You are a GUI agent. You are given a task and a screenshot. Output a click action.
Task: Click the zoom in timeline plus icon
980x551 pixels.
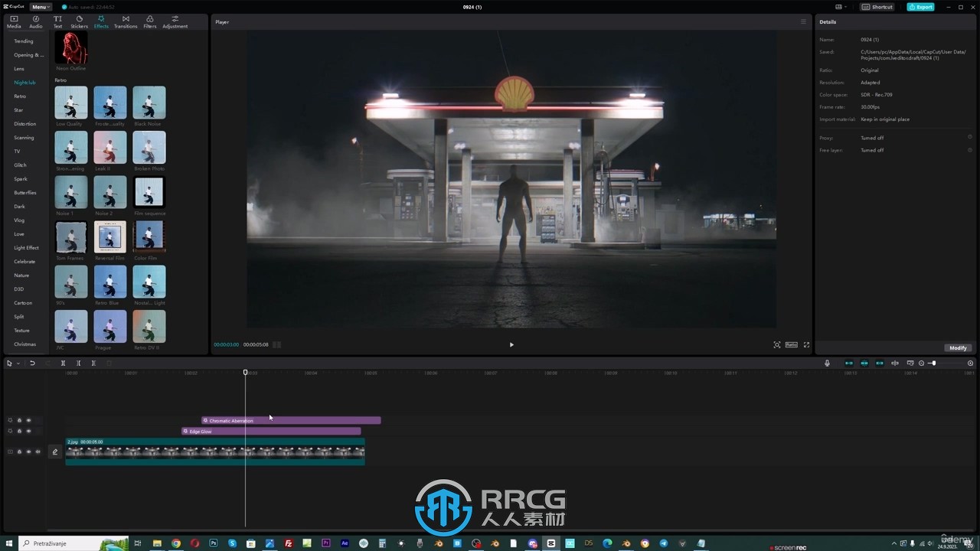[x=971, y=364]
